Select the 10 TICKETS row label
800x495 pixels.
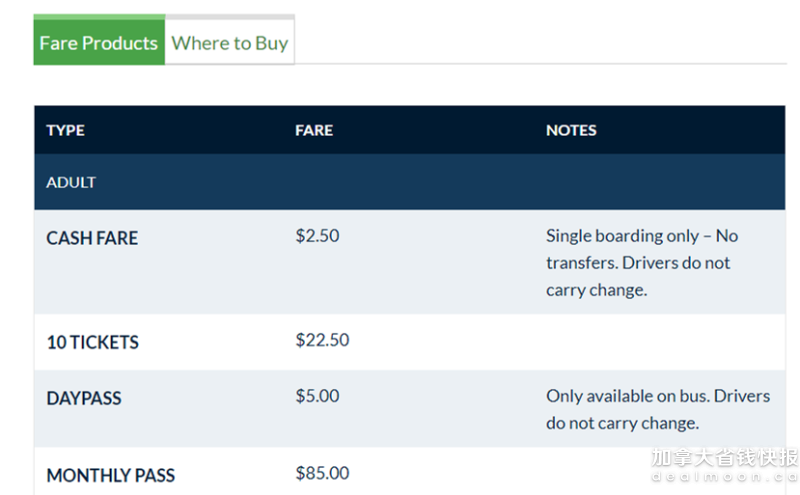coord(92,342)
